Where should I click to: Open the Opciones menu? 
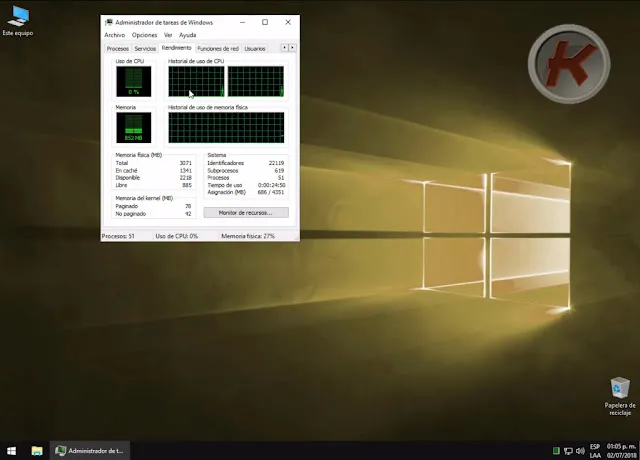click(x=144, y=35)
